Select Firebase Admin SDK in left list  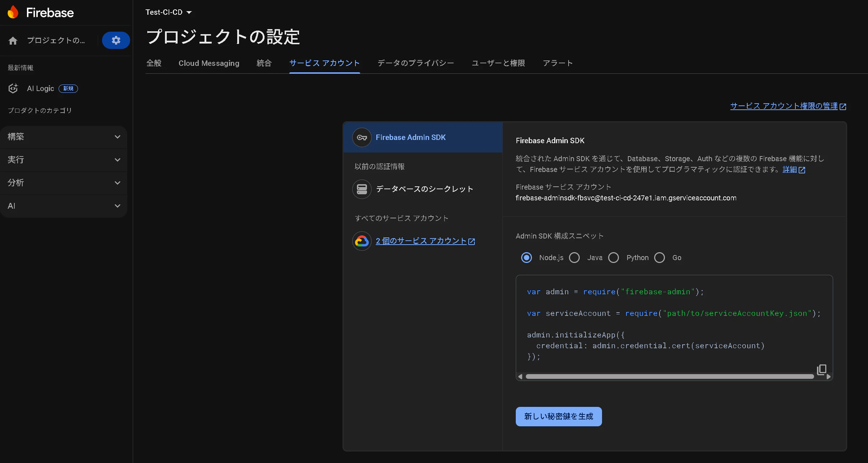click(423, 137)
